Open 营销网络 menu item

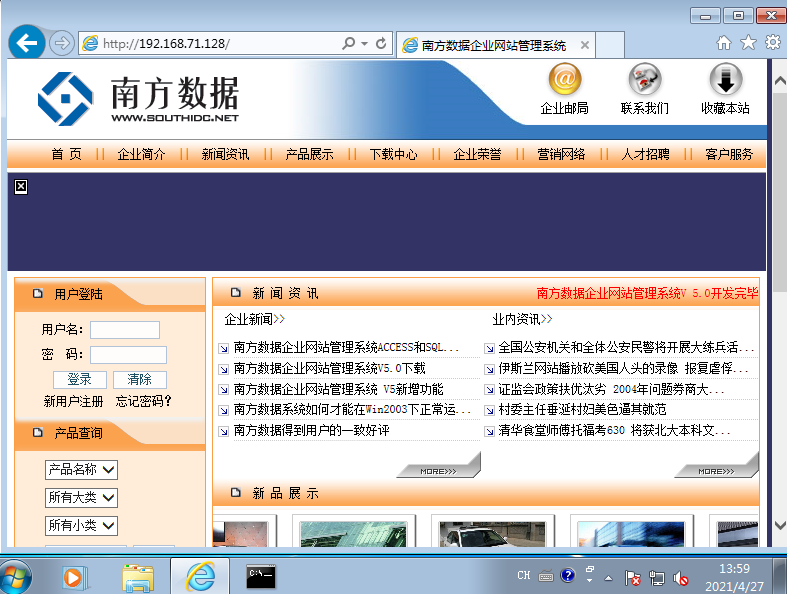click(x=561, y=154)
